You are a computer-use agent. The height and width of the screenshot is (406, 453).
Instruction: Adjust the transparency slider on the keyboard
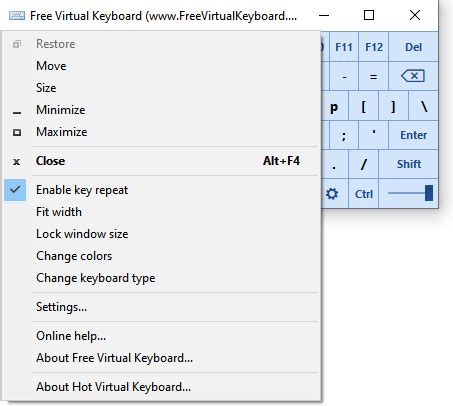coord(409,193)
